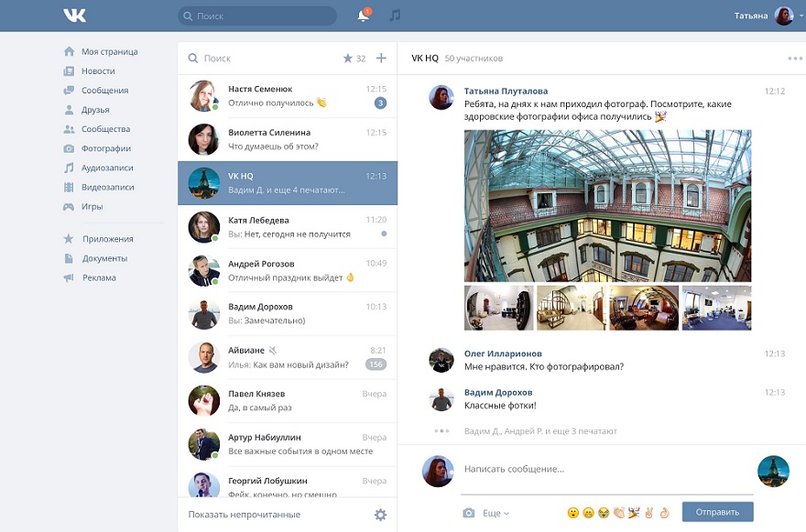Open the music player note icon
Screen dimensions: 806x532
[395, 16]
